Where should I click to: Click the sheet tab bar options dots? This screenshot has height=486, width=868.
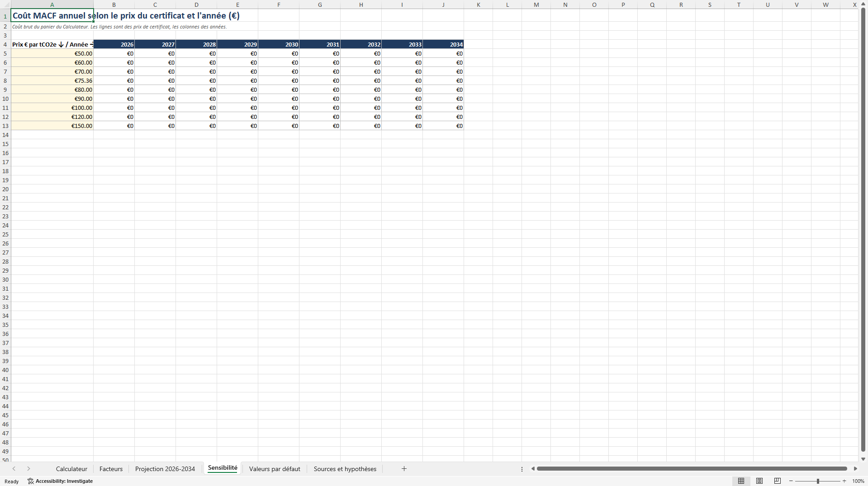coord(522,469)
